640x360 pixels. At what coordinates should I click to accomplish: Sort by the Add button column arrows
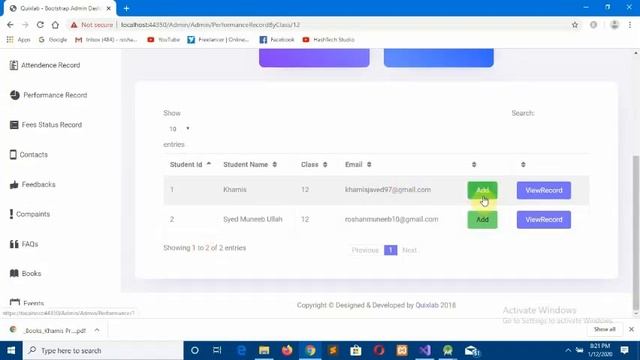[x=474, y=164]
